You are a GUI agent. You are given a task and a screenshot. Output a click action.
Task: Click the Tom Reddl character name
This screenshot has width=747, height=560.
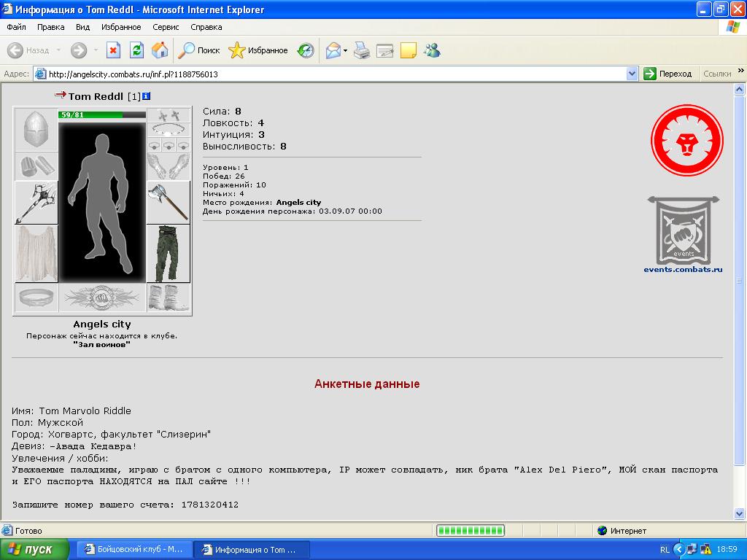tap(96, 96)
